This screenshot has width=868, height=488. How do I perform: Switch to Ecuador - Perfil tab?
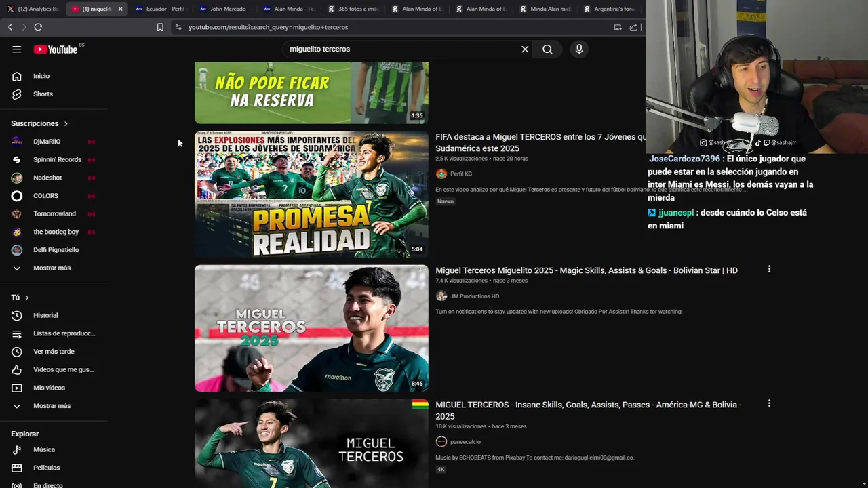click(x=160, y=9)
